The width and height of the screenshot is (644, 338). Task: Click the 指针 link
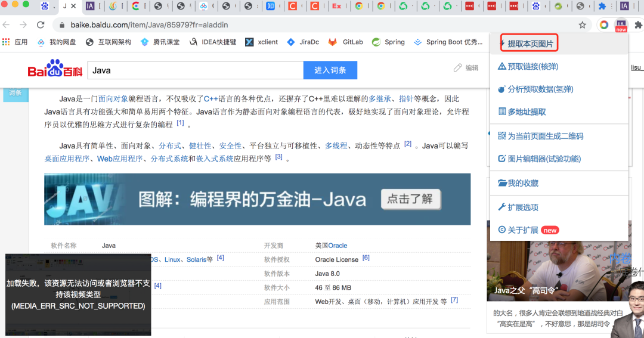tap(406, 99)
